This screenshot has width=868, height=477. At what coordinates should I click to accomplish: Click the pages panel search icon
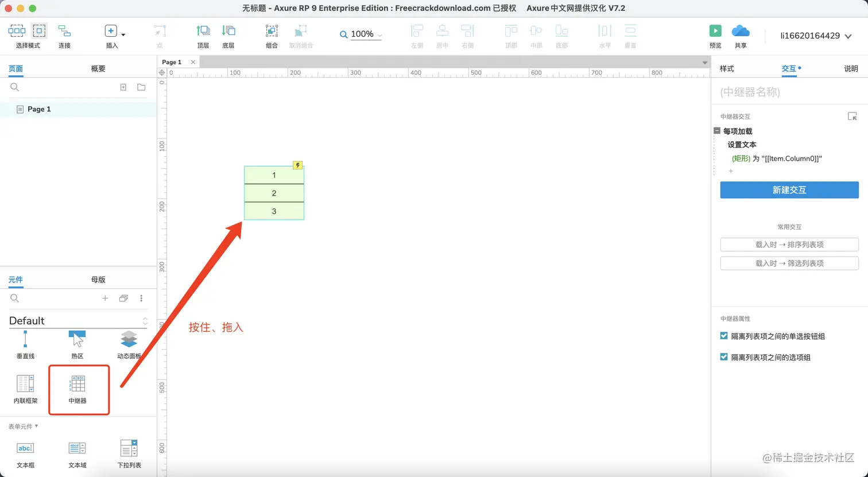[15, 87]
